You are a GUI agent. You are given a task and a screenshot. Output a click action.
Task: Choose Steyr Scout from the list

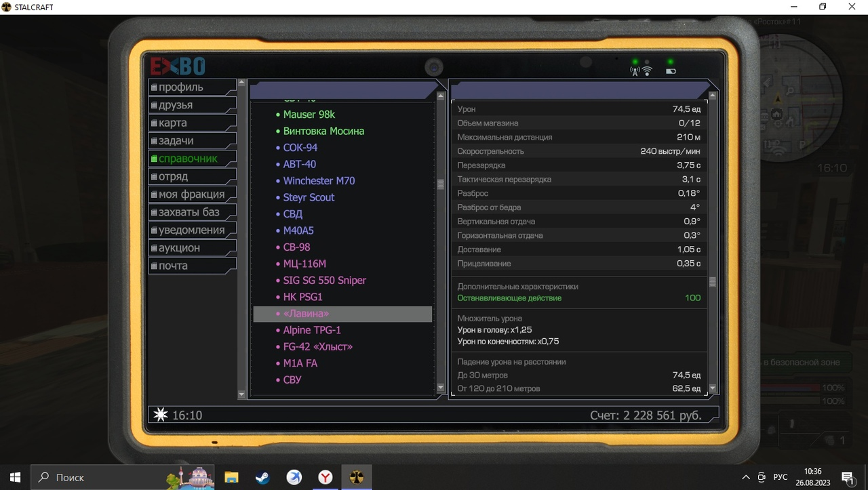click(342, 197)
